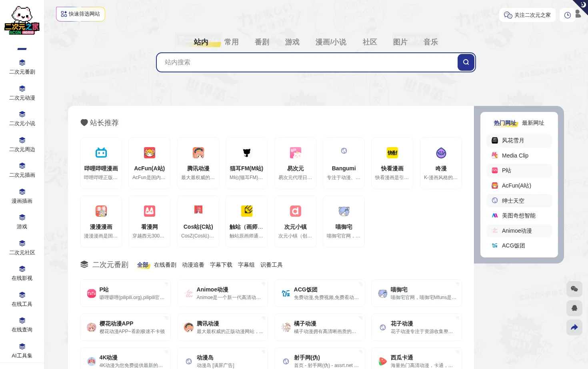Switch search to the 游戏 tab
This screenshot has height=369, width=588.
click(292, 42)
